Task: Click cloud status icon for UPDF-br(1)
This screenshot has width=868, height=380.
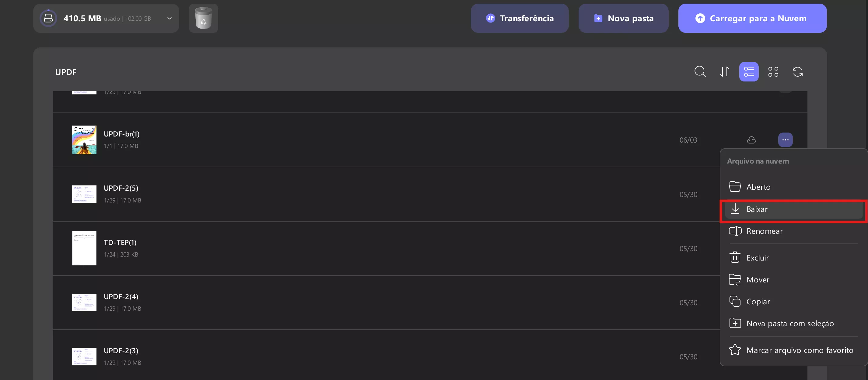Action: click(751, 140)
